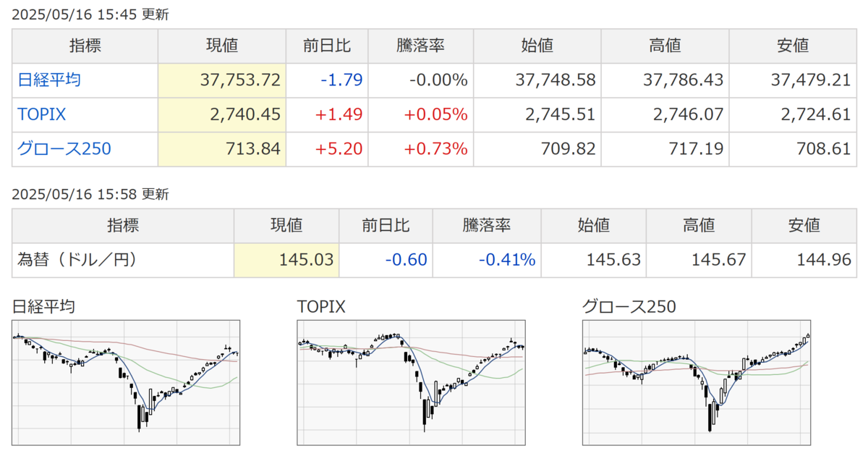Select the 為替(ドル/円) row label
Image resolution: width=868 pixels, height=451 pixels.
coord(77,259)
